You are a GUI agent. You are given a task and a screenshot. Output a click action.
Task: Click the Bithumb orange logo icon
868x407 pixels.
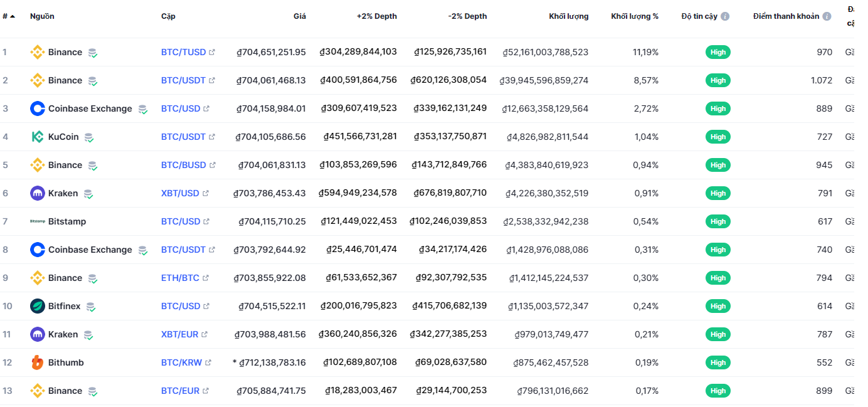point(38,362)
